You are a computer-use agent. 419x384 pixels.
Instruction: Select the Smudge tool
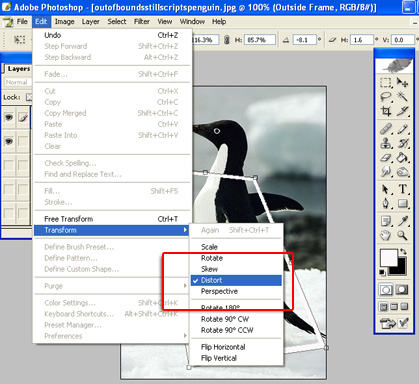386,172
